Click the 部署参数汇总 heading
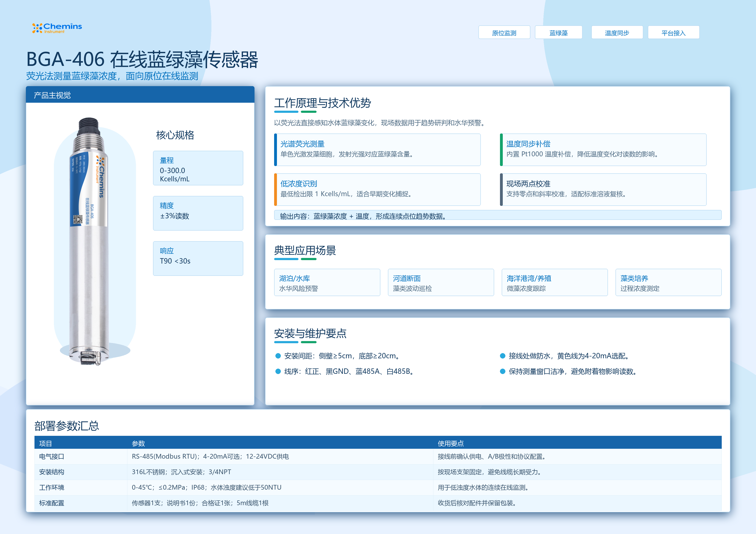756x534 pixels. coord(67,426)
